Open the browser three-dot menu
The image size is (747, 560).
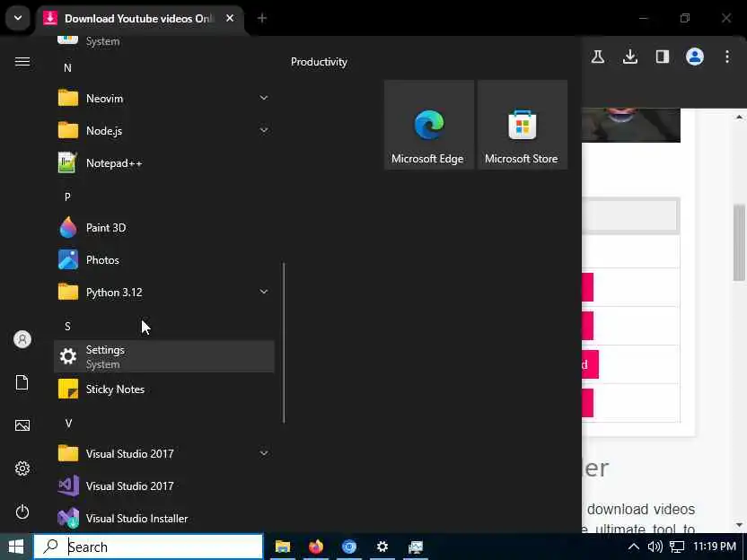[x=727, y=57]
